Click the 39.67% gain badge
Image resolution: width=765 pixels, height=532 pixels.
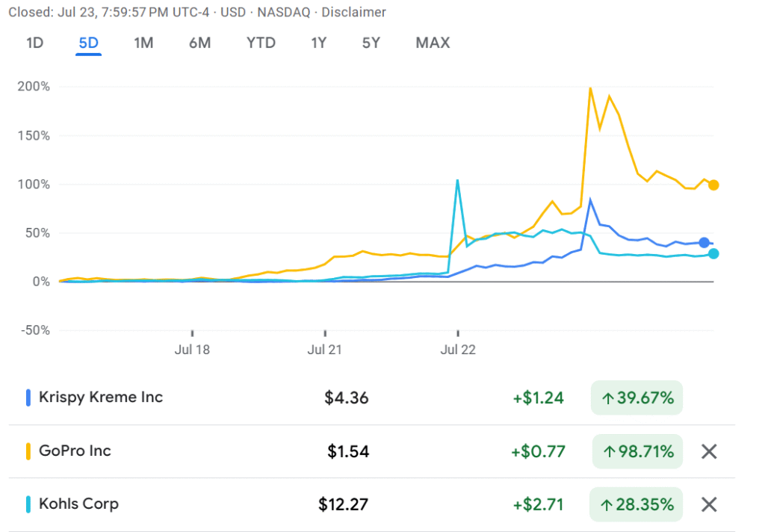pos(637,398)
